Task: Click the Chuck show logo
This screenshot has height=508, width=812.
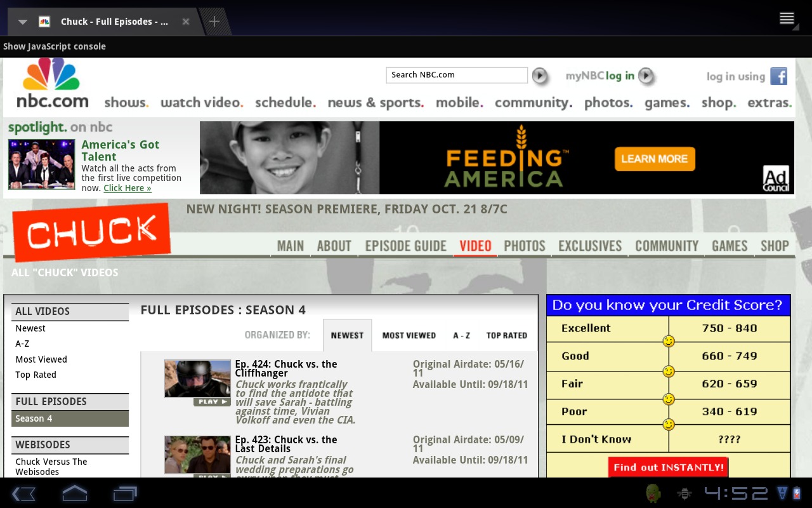Action: pyautogui.click(x=91, y=232)
